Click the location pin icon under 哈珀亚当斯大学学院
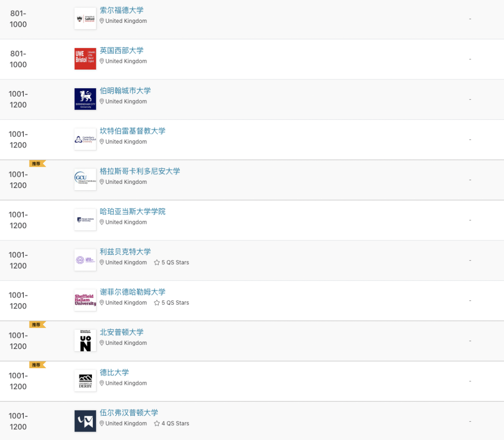 [102, 222]
